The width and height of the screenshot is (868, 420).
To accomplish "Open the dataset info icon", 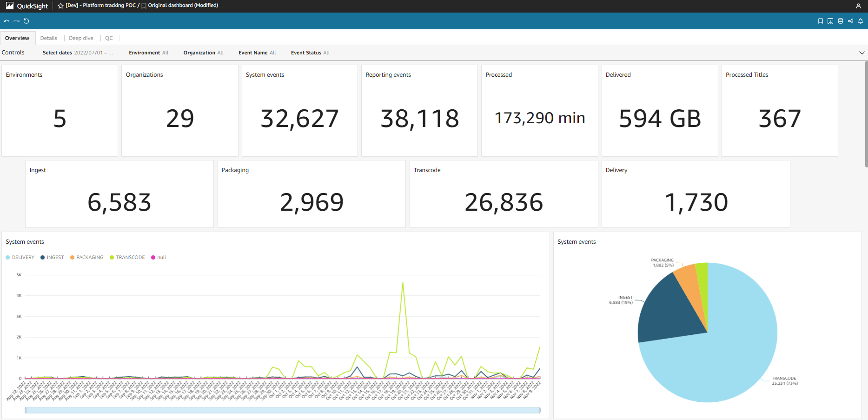I will click(x=840, y=21).
